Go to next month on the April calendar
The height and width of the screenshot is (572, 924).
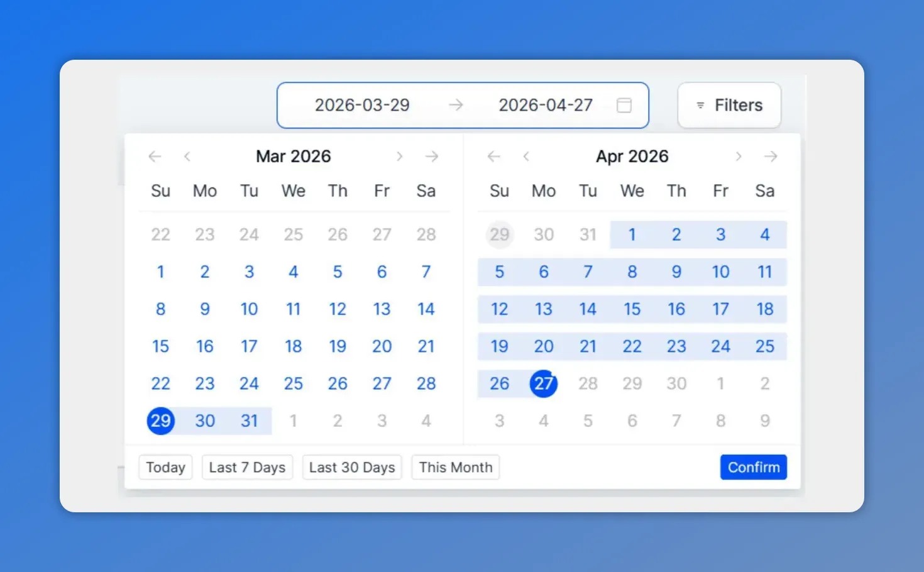tap(739, 156)
